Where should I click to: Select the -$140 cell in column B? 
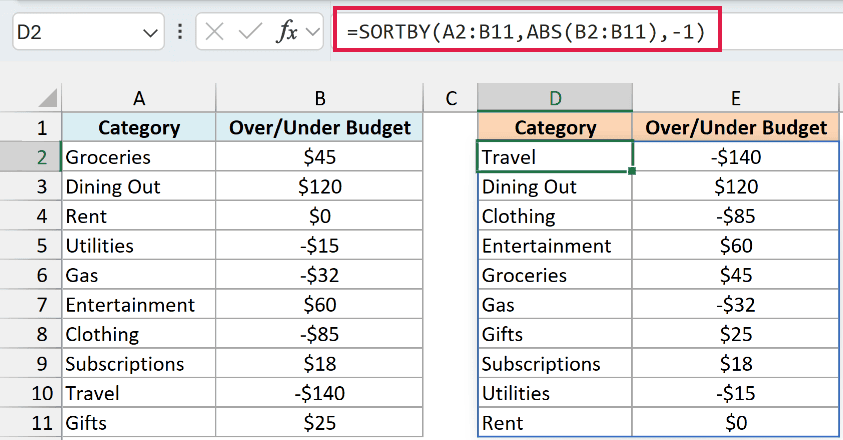click(319, 393)
